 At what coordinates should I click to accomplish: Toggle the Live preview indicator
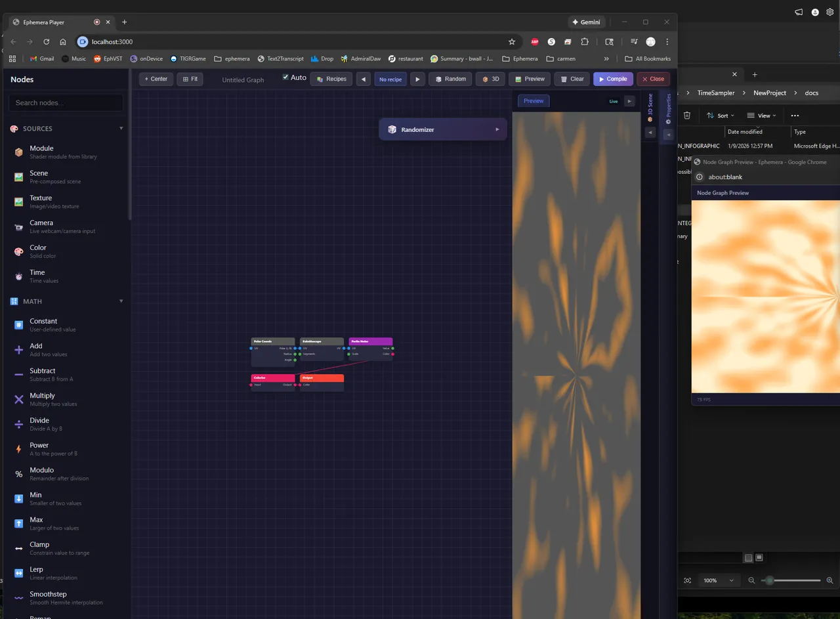tap(614, 101)
